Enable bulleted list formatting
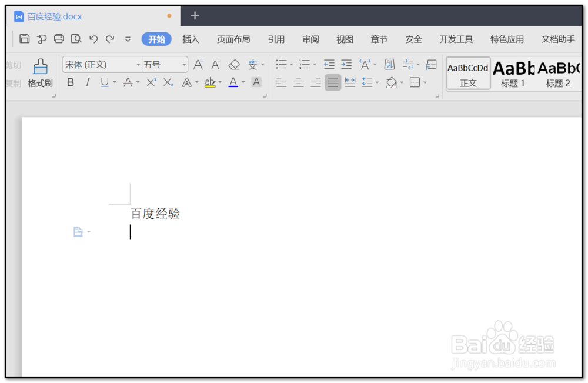This screenshot has height=383, width=588. coord(281,64)
